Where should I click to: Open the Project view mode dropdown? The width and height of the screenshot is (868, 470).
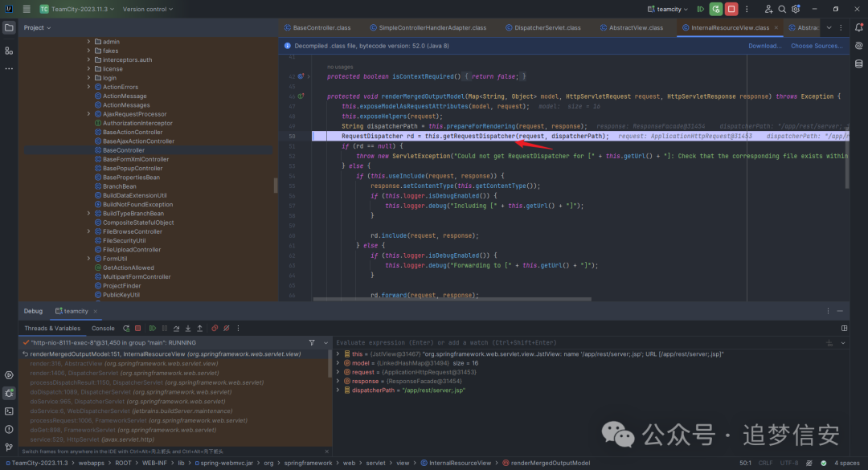click(37, 27)
